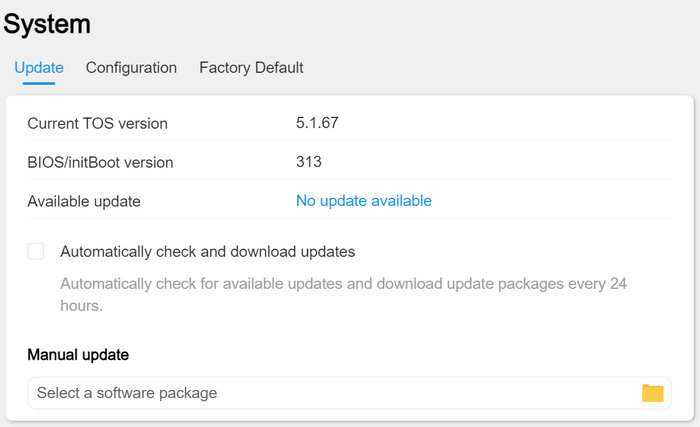700x427 pixels.
Task: Switch to the Configuration tab
Action: [x=131, y=68]
